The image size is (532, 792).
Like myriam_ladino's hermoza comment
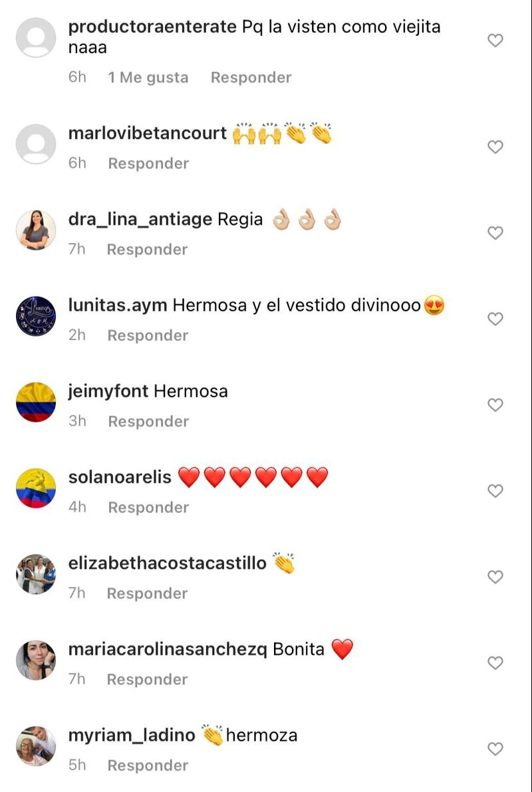[495, 749]
